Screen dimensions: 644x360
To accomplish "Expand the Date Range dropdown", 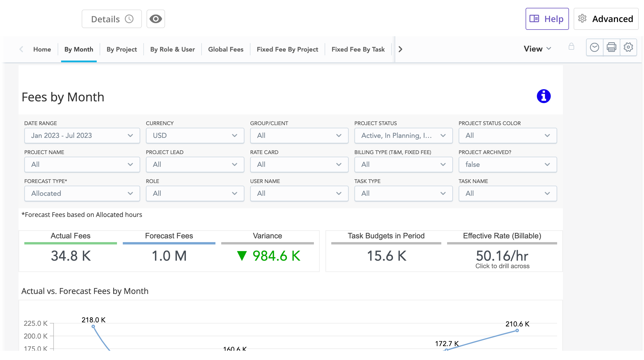I will tap(82, 136).
